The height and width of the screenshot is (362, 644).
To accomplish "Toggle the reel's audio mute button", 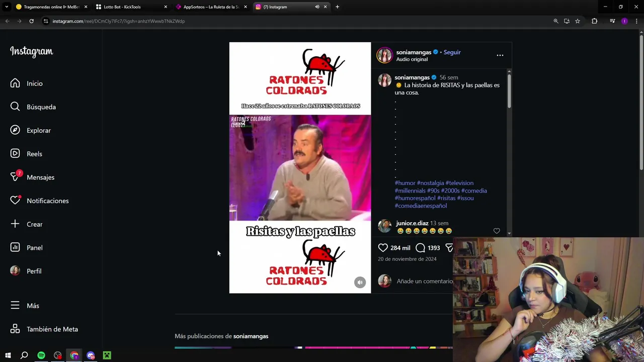I will point(360,283).
